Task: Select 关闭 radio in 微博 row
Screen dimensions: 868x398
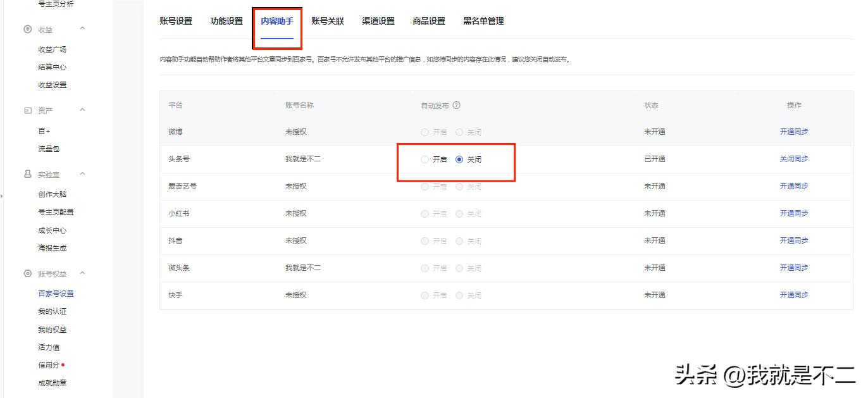Action: click(x=459, y=132)
